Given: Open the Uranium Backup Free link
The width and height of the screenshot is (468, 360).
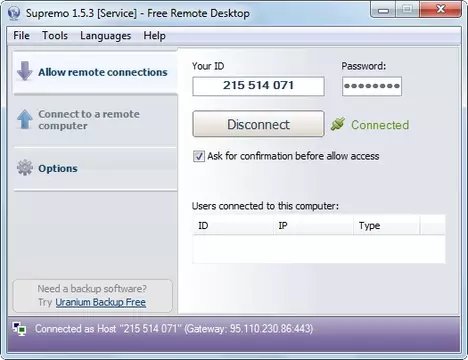Looking at the screenshot, I should point(101,302).
